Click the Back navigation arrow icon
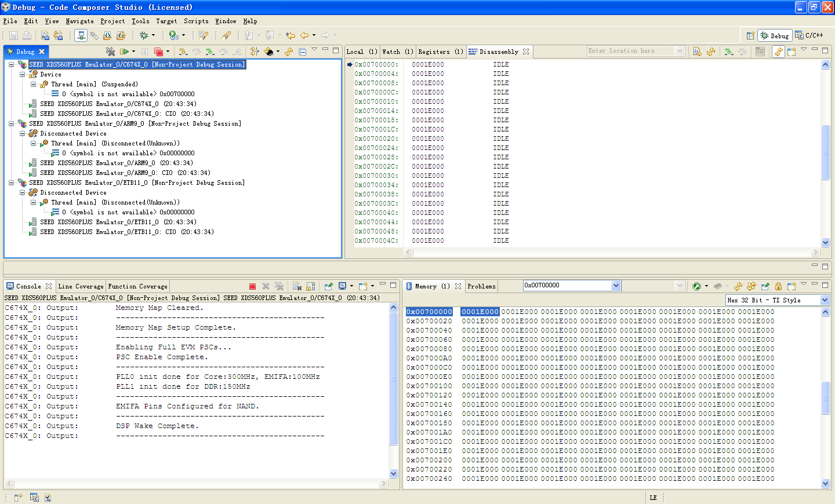The width and height of the screenshot is (835, 504). [x=304, y=35]
